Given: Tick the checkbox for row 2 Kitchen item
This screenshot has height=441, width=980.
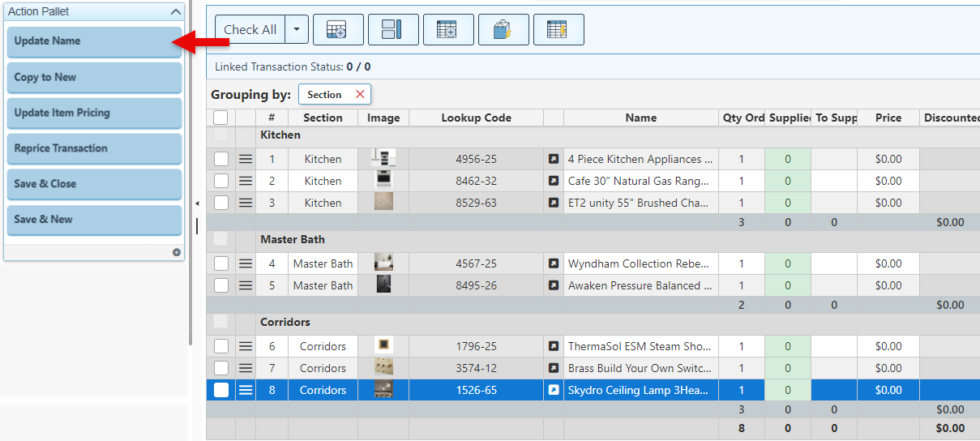Looking at the screenshot, I should tap(221, 181).
